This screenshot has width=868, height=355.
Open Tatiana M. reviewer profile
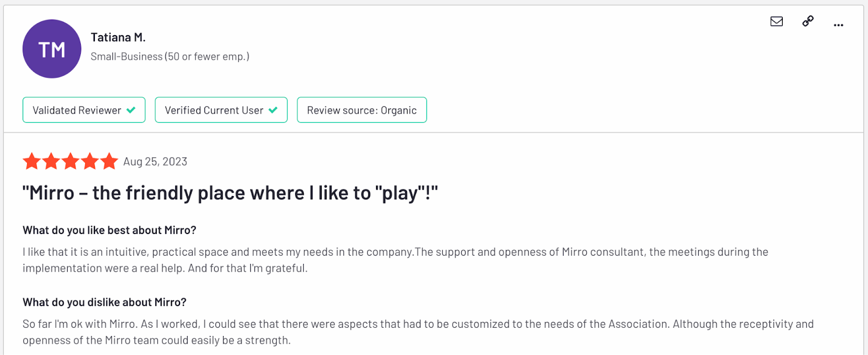[118, 37]
